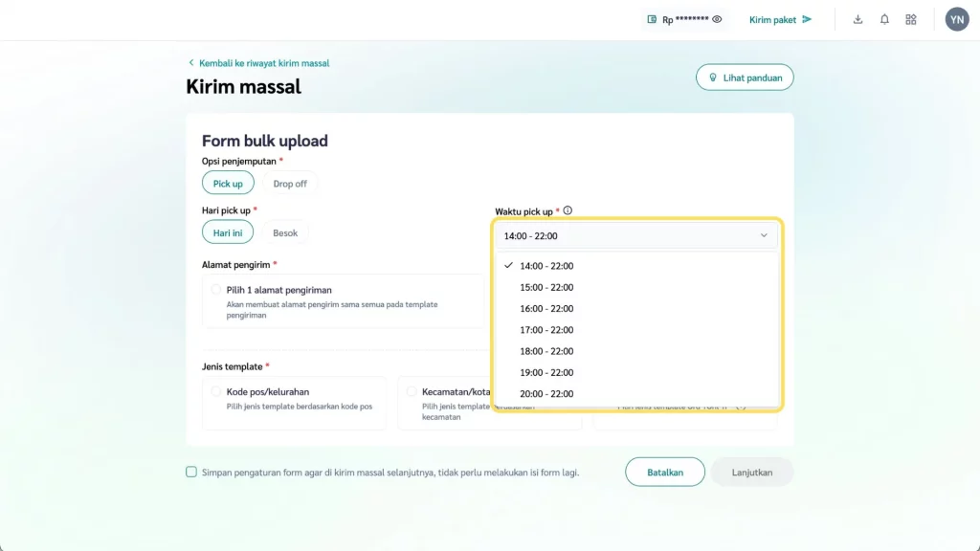Switch to Drop off option
980x551 pixels.
pyautogui.click(x=290, y=183)
